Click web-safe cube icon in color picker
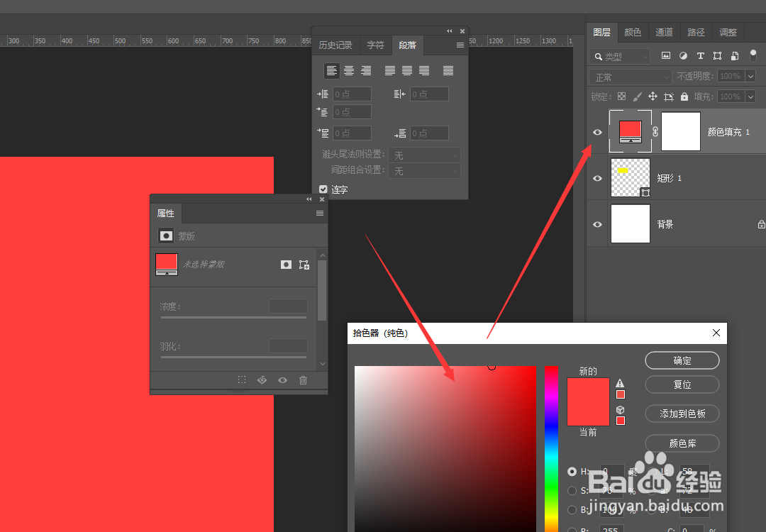This screenshot has height=532, width=766. click(621, 409)
